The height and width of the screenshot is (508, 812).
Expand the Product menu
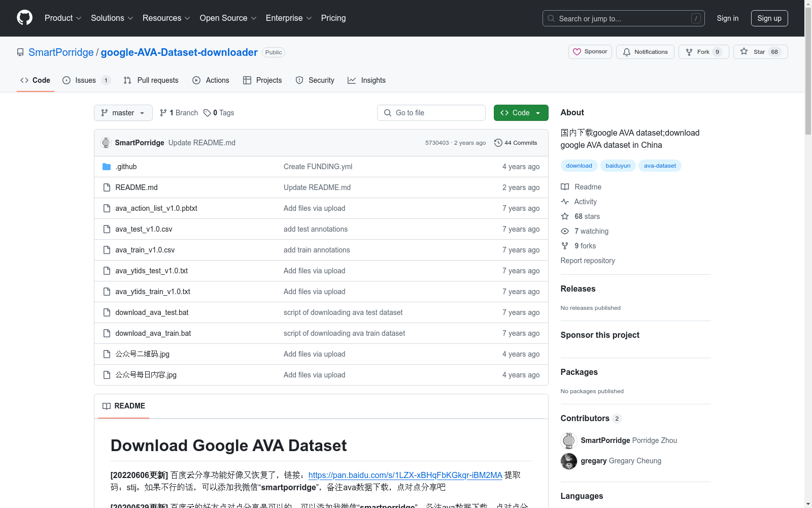[x=63, y=18]
